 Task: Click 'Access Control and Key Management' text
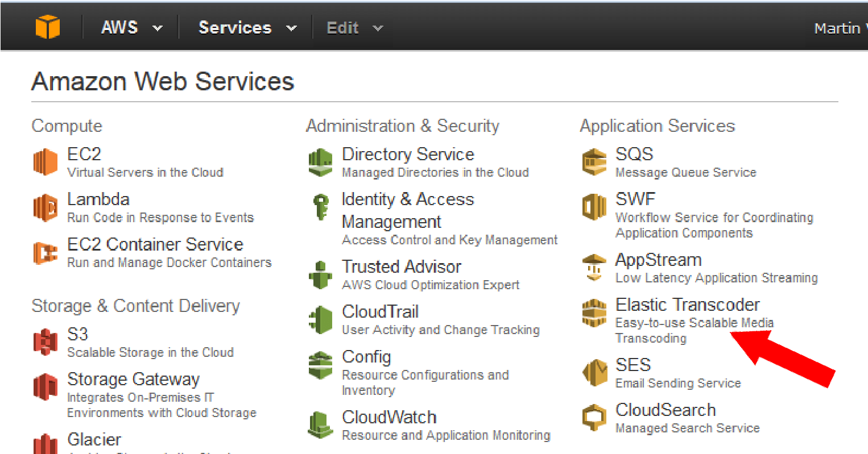(449, 240)
